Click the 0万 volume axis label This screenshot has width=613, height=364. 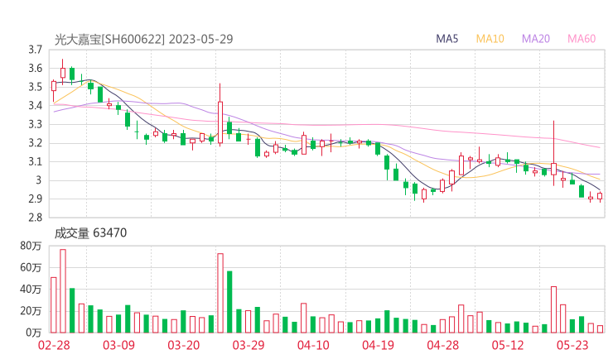[x=34, y=333]
